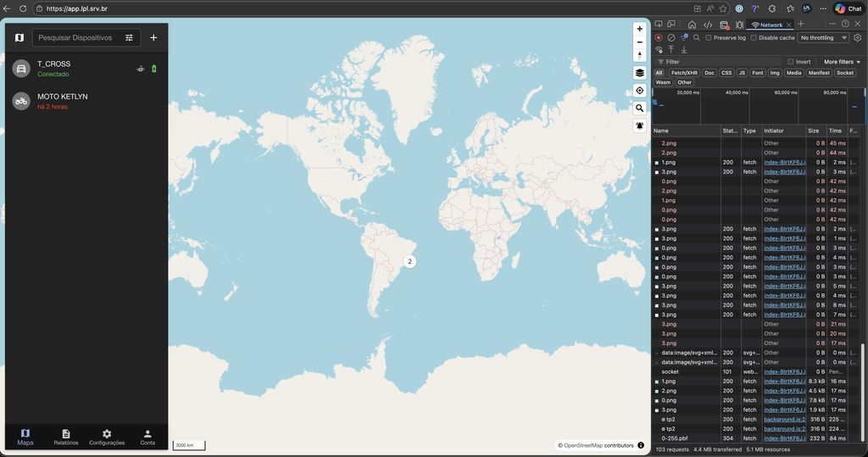The height and width of the screenshot is (457, 868).
Task: Zoom out on the map
Action: coord(639,42)
